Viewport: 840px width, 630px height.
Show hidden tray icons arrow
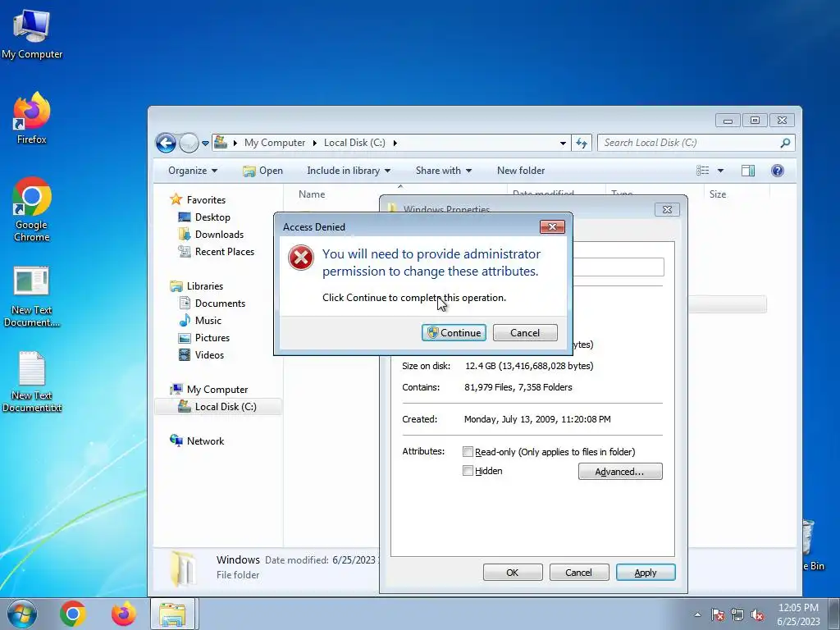tap(697, 614)
